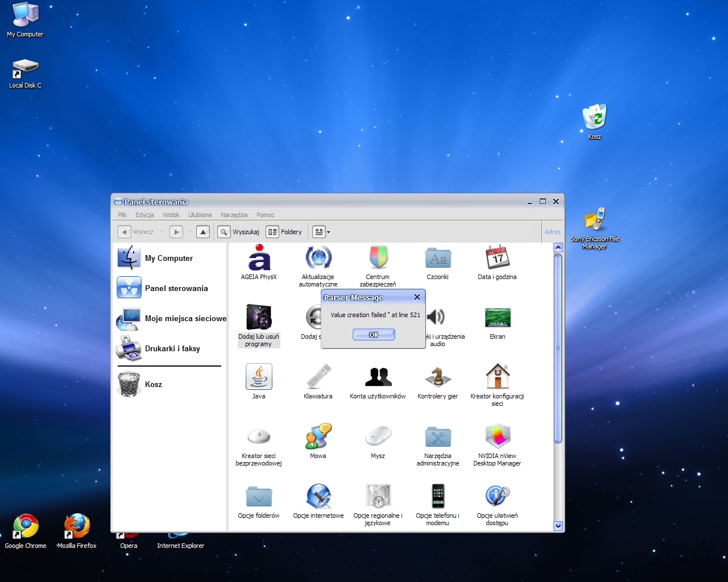Click the Wyszukaj search button
This screenshot has height=582, width=728.
click(x=239, y=232)
